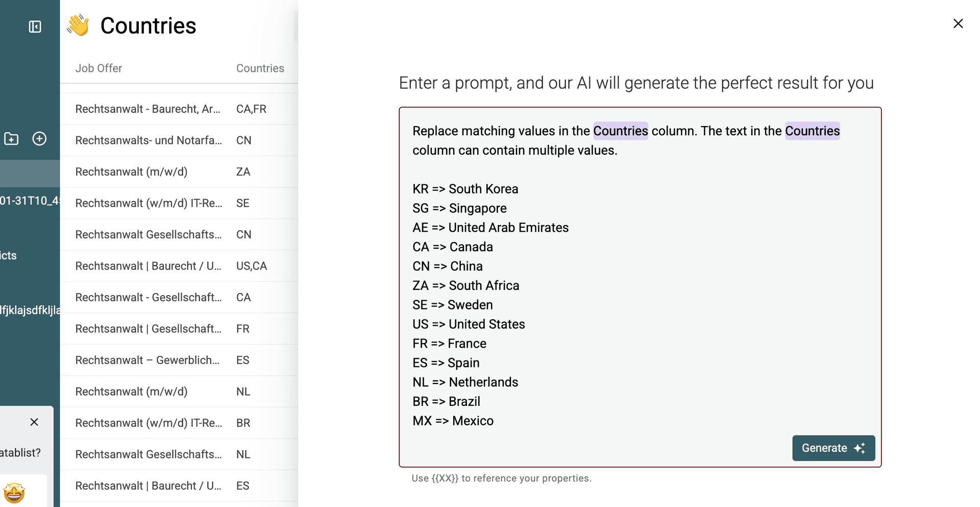
Task: Open the sidebar item starting 01-31T10
Action: point(30,201)
